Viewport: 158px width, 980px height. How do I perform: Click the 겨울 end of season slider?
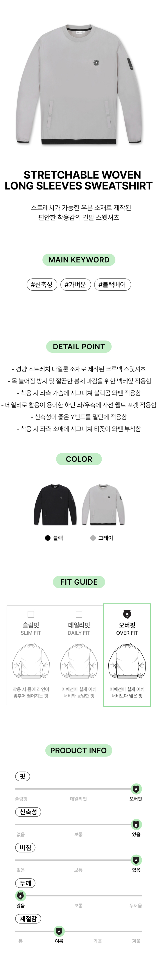pos(136,941)
